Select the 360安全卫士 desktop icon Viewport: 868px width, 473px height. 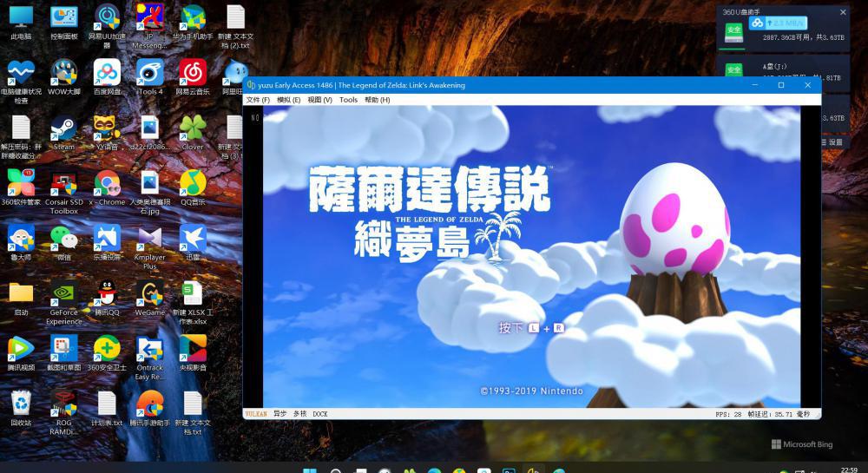click(x=107, y=353)
